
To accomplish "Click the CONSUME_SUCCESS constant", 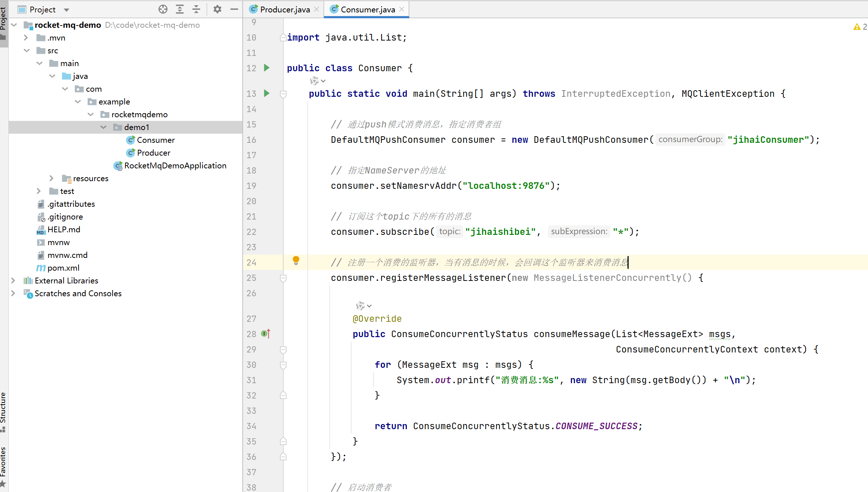I will 596,426.
